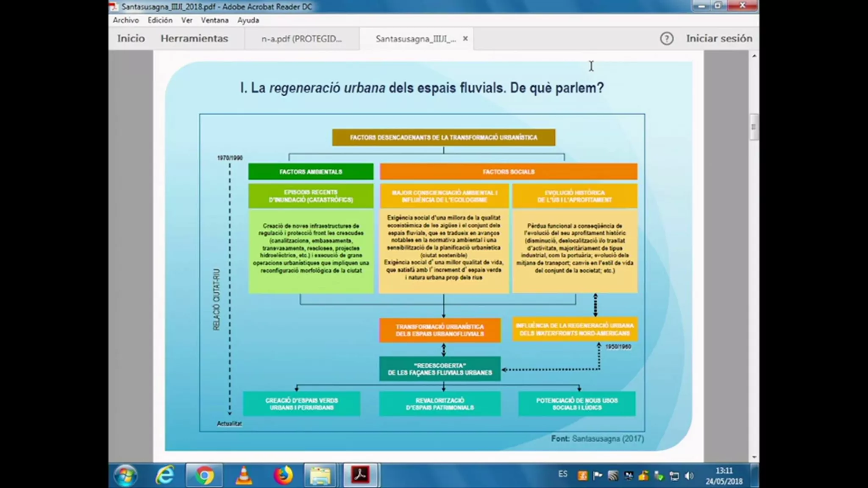
Task: Click the 'TRANSFORMACIÓ URBANÍSTICA' orange box
Action: pyautogui.click(x=440, y=330)
